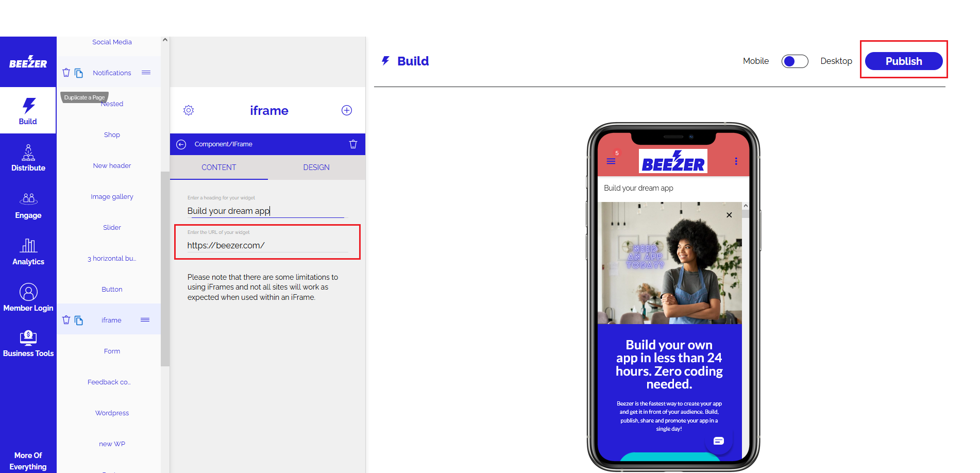
Task: Delete the Notifications page with trash icon
Action: coord(66,73)
